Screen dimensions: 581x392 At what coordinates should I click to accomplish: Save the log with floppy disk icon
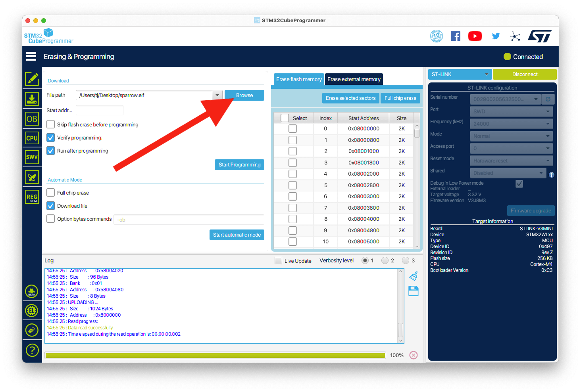pos(414,291)
